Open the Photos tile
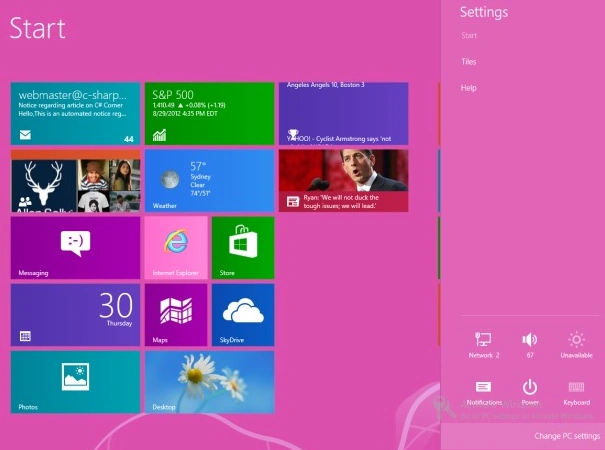Viewport: 605px width, 450px height. [x=75, y=382]
